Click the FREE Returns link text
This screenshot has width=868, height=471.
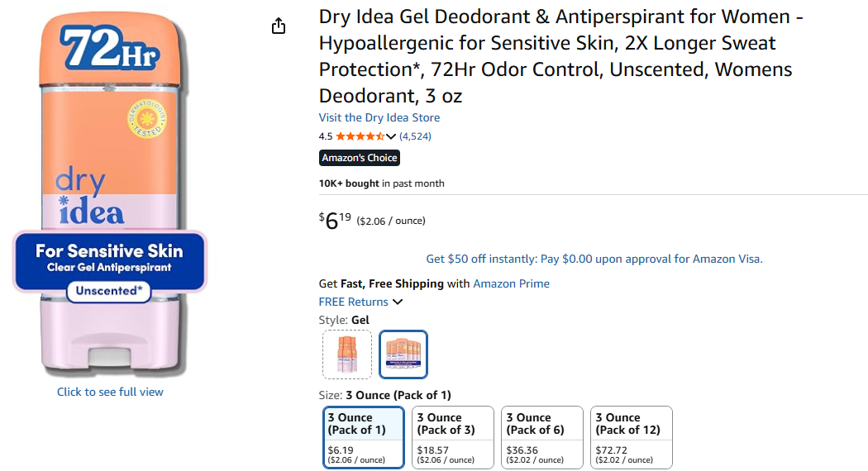pos(353,302)
